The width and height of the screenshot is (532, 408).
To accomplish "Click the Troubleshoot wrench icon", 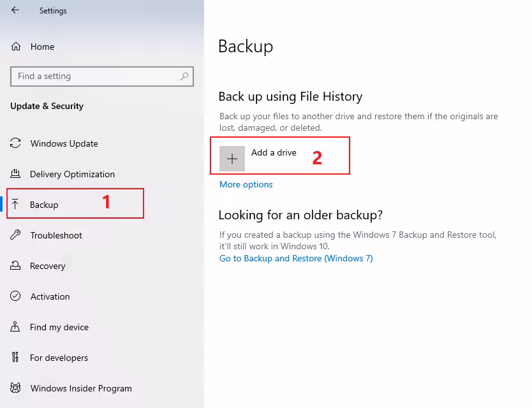I will point(16,235).
